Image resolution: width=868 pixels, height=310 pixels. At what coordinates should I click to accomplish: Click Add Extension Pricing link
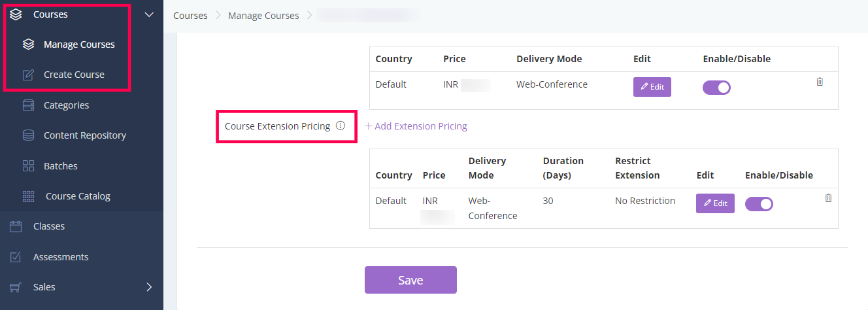pos(416,126)
